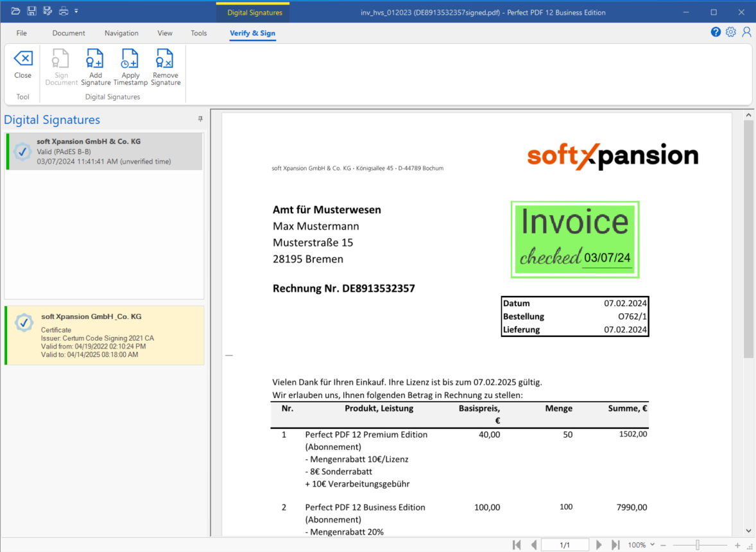Open the Document ribbon tab

coord(69,33)
